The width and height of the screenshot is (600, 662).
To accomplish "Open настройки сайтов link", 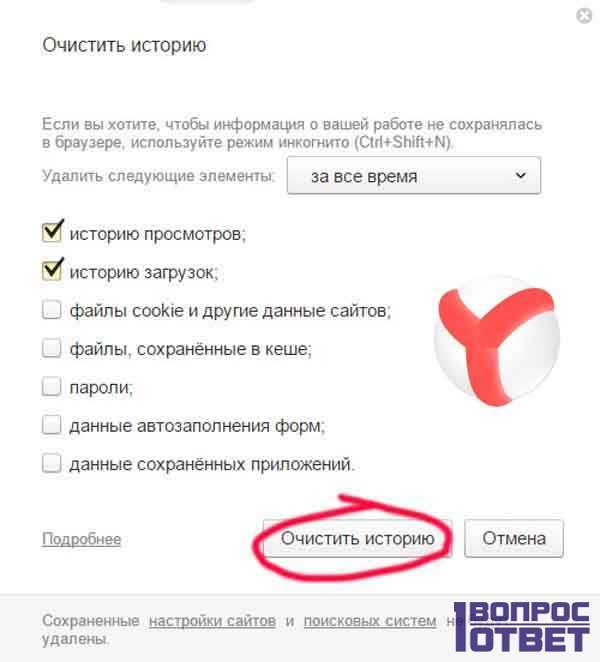I will pyautogui.click(x=212, y=621).
